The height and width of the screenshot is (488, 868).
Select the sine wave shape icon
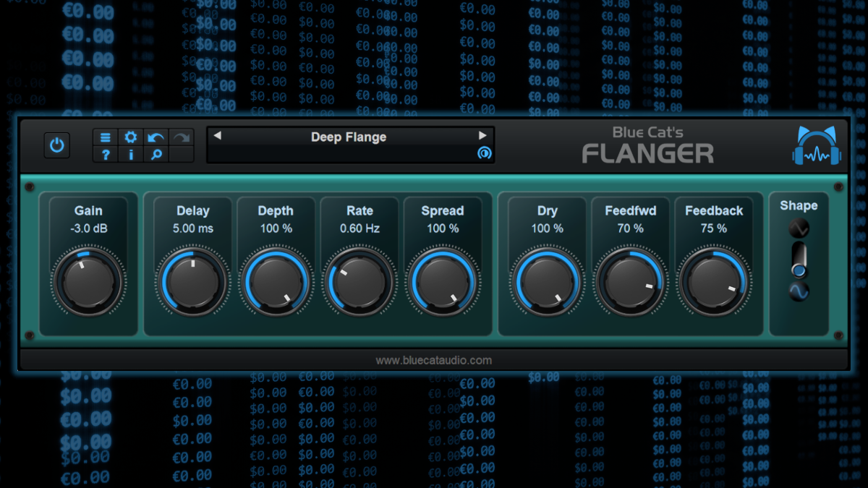click(799, 291)
